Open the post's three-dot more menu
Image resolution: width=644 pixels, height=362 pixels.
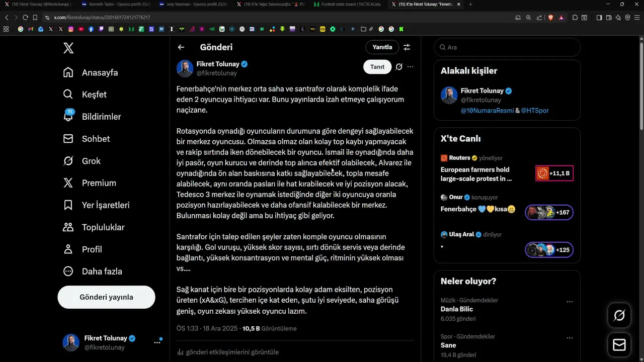pyautogui.click(x=411, y=67)
